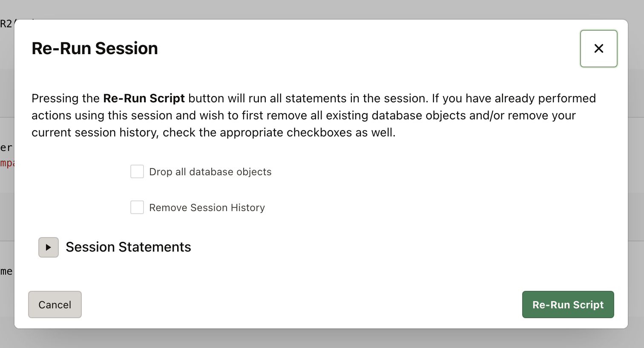Click the Session Statements heading text
This screenshot has height=348, width=644.
pyautogui.click(x=128, y=247)
